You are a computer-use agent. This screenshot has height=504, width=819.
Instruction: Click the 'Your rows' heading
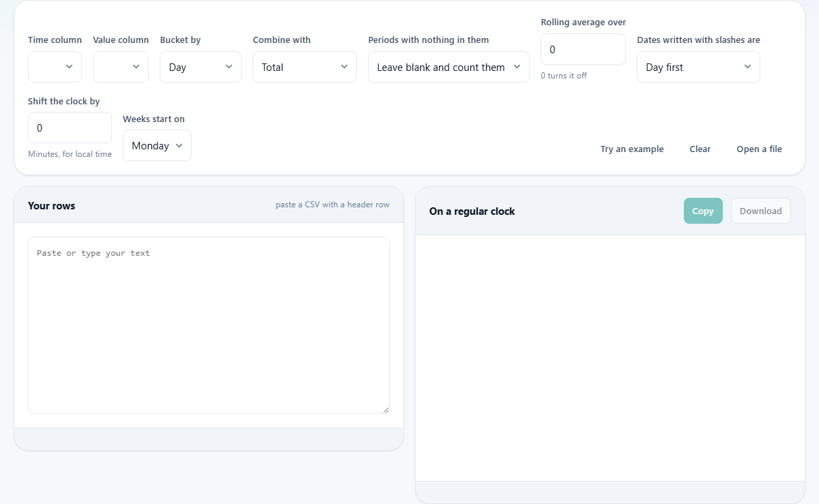point(52,205)
